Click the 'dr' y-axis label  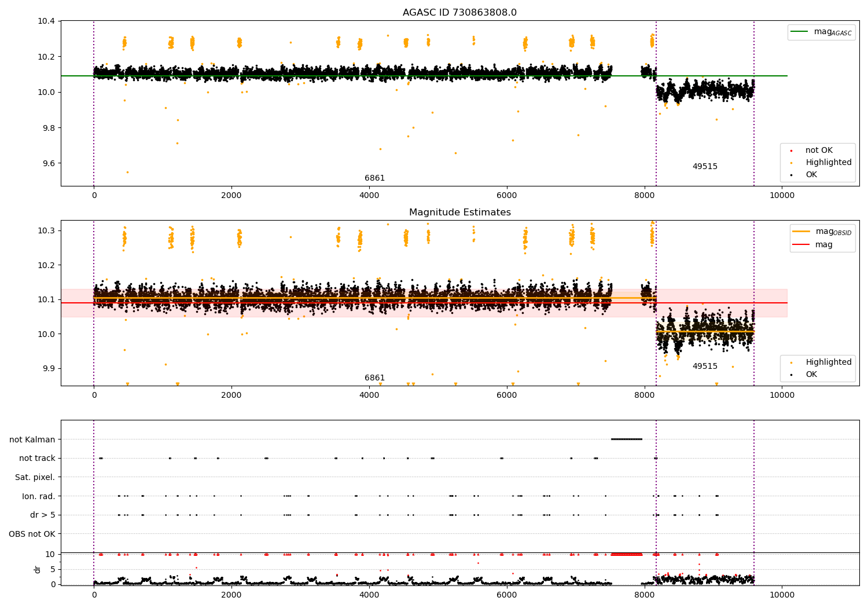(38, 569)
